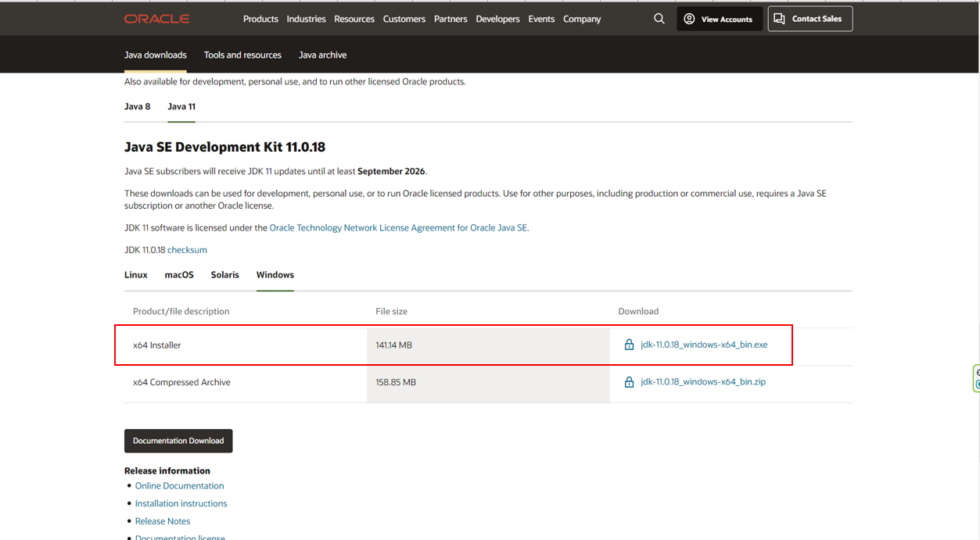Expand the Developers menu

coord(497,19)
